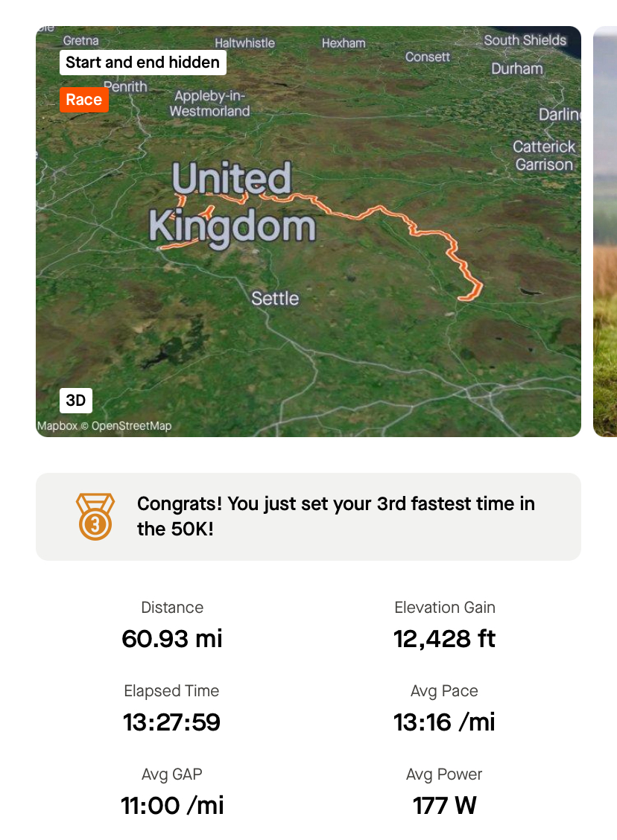The height and width of the screenshot is (840, 617).
Task: Toggle the 3D map view button
Action: 75,401
